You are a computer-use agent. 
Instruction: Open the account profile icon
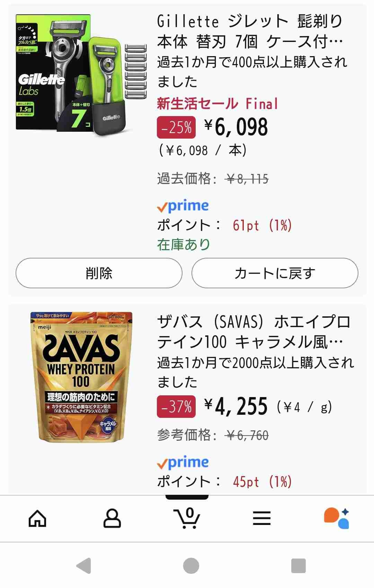tap(112, 519)
